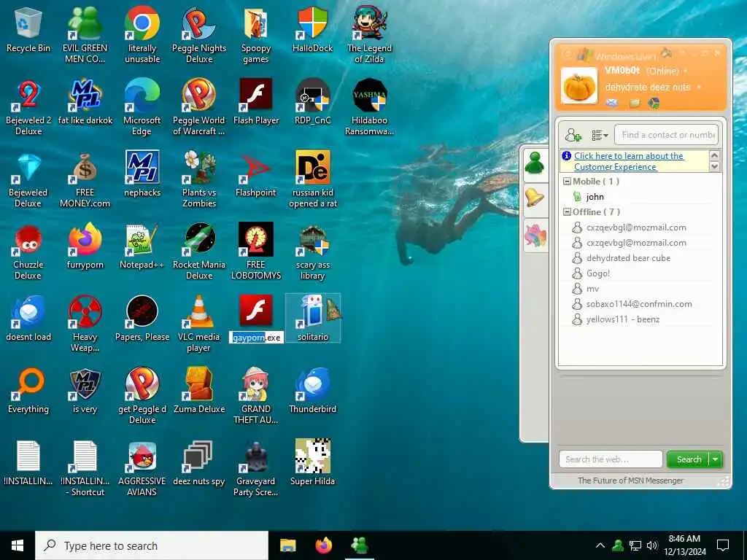The width and height of the screenshot is (747, 560).
Task: Open the Windows Start menu
Action: (x=18, y=545)
